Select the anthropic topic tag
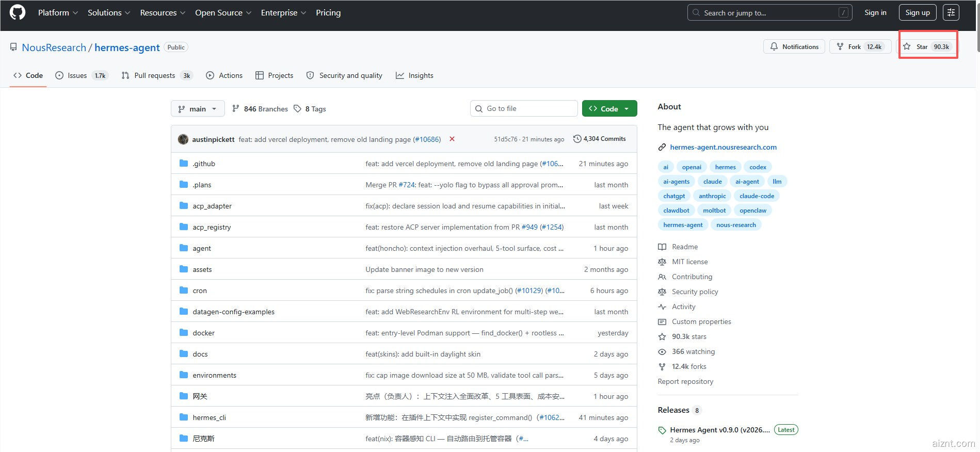 [712, 196]
